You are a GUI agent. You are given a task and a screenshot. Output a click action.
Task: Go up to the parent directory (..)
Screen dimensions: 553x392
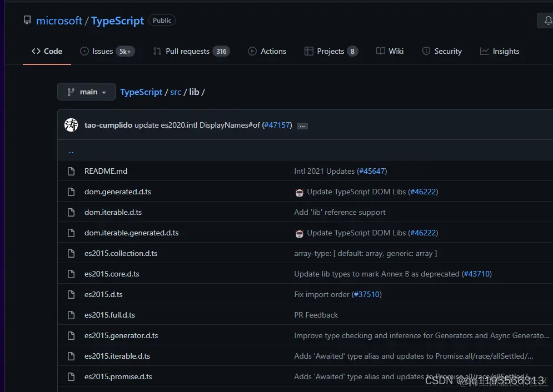[71, 151]
